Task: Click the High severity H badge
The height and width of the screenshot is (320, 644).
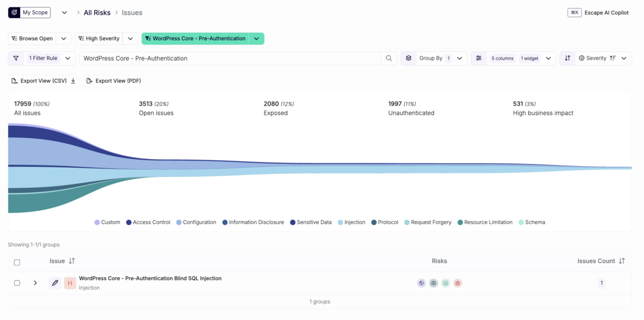Action: tap(70, 283)
